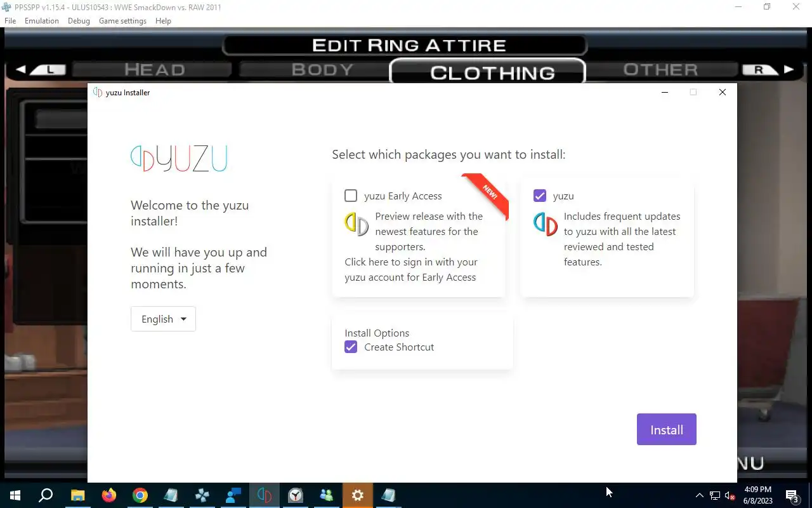Show hidden system tray icons
Screen dimensions: 812x508
(x=700, y=495)
